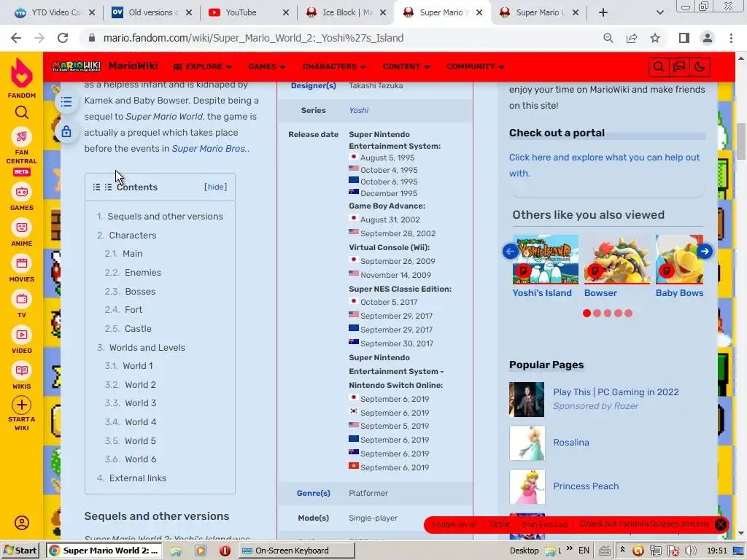Open Chrome three-dot menu

tap(731, 38)
